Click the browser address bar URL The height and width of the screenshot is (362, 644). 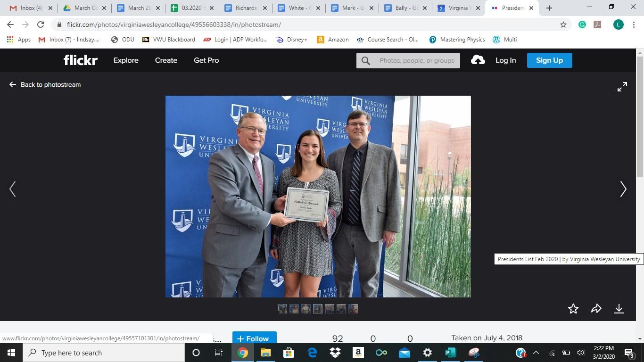coord(174,25)
